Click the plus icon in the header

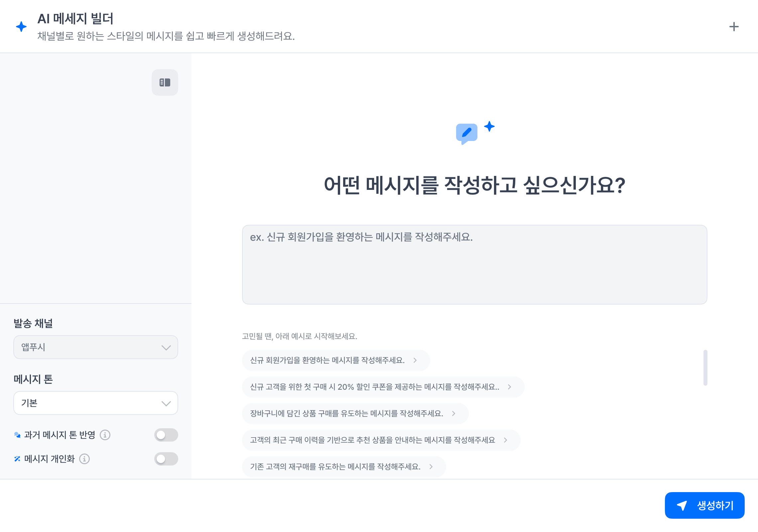click(734, 27)
